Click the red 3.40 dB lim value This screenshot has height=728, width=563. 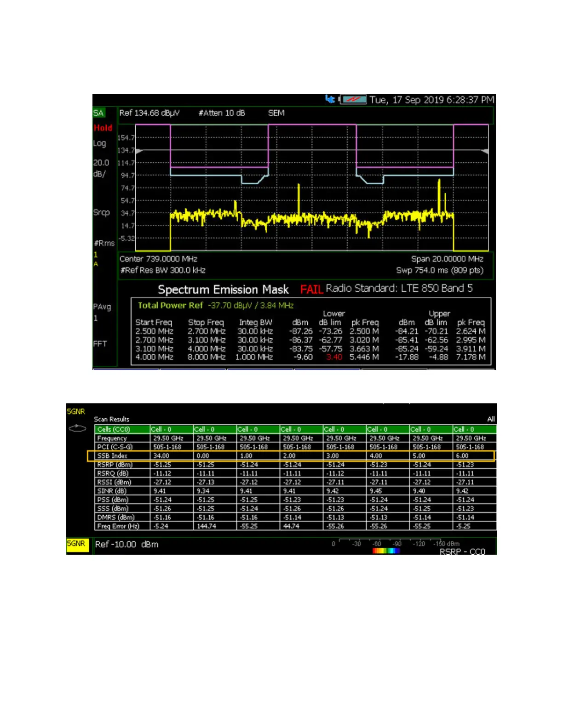click(x=334, y=357)
